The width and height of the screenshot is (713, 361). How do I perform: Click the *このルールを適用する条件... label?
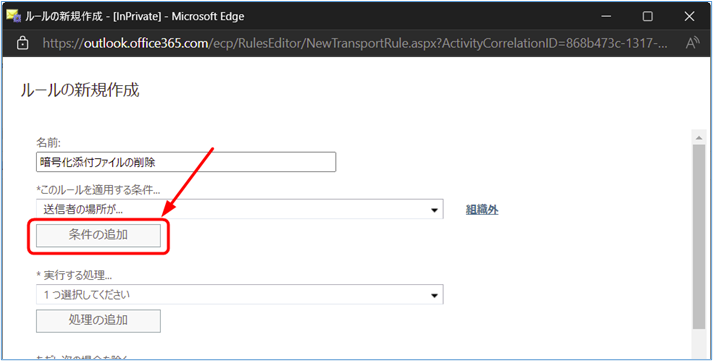click(x=98, y=190)
